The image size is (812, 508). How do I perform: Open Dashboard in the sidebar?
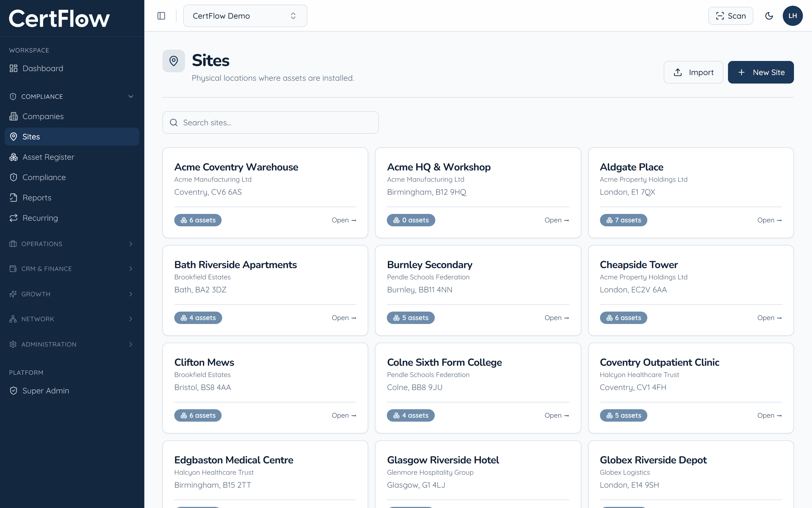coord(72,69)
